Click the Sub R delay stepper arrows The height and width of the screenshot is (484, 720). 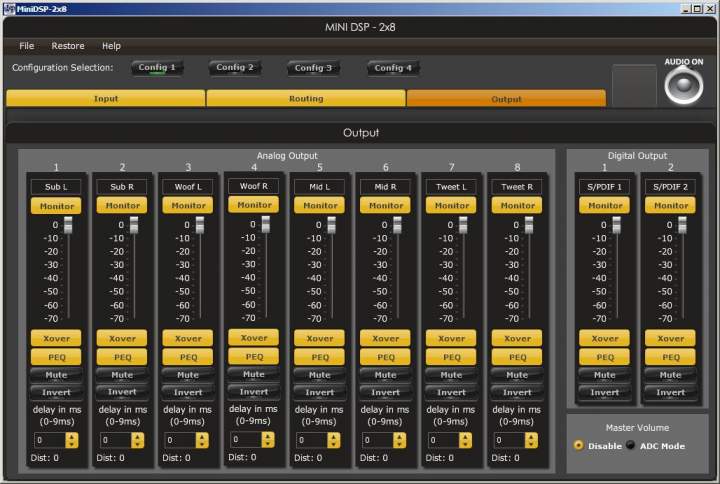point(137,440)
